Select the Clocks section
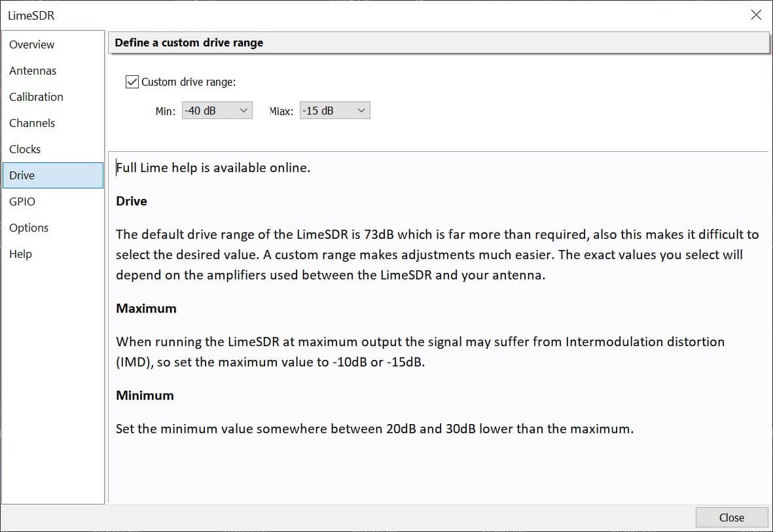Viewport: 773px width, 532px height. 25,149
